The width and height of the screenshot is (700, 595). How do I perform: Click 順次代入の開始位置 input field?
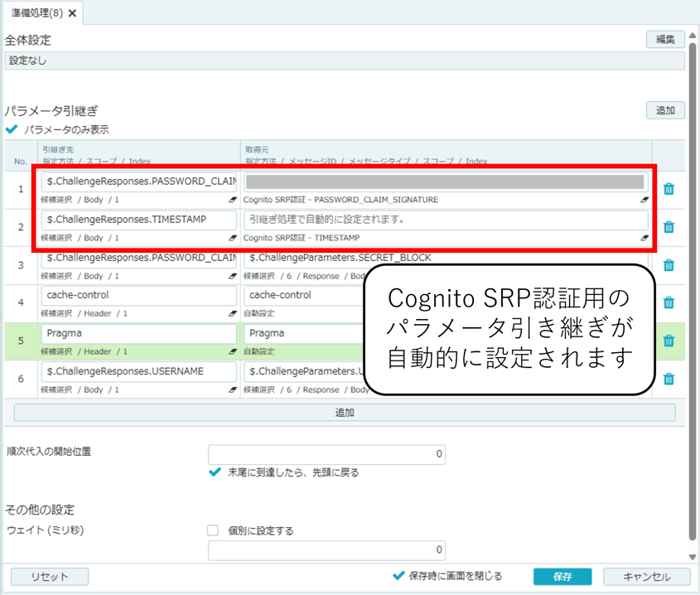tap(326, 454)
